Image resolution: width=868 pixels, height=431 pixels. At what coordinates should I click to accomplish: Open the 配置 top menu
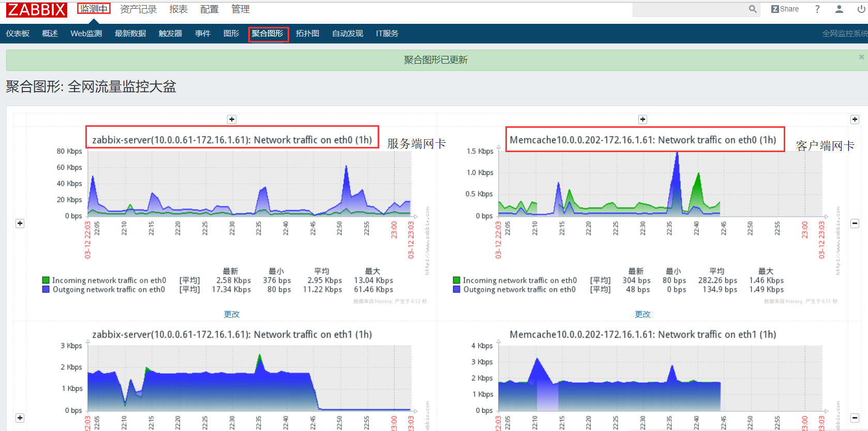click(209, 9)
